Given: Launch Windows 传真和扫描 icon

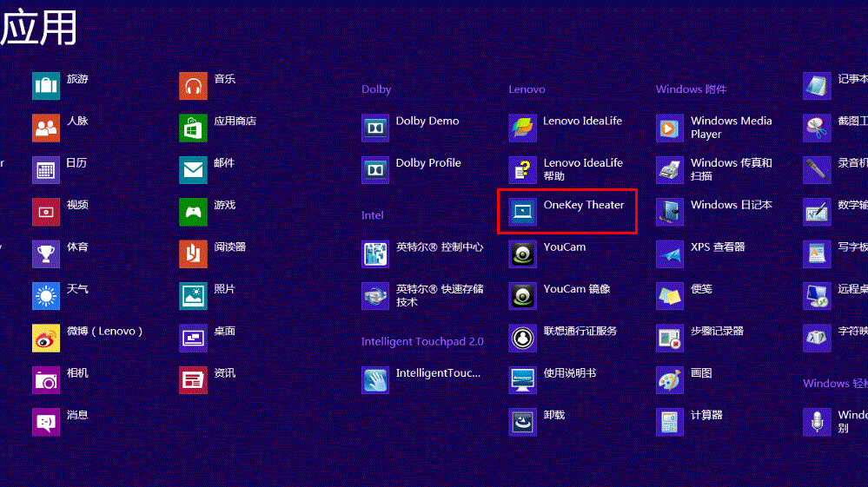Looking at the screenshot, I should (x=670, y=169).
